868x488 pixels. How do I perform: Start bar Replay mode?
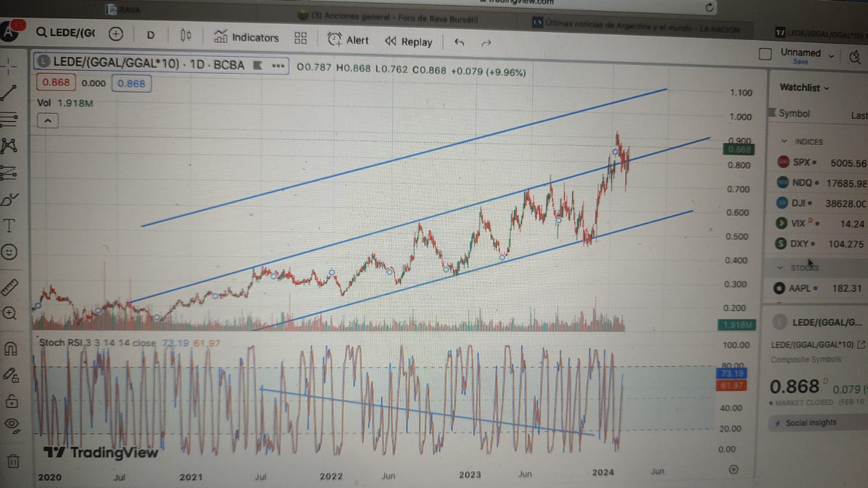coord(408,41)
